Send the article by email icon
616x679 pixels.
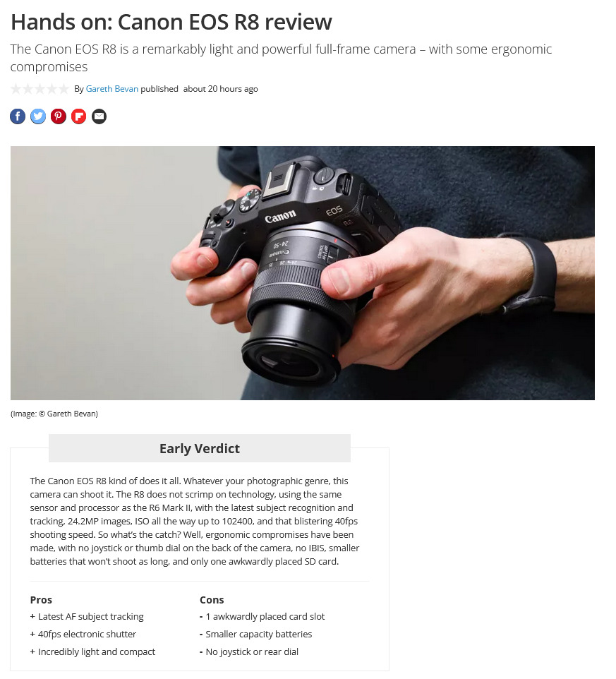pyautogui.click(x=99, y=116)
